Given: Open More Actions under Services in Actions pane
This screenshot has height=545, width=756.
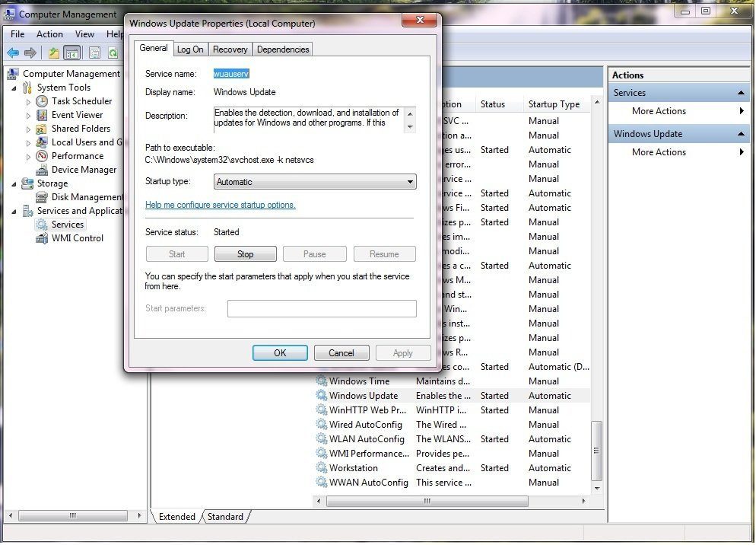Looking at the screenshot, I should pyautogui.click(x=659, y=111).
